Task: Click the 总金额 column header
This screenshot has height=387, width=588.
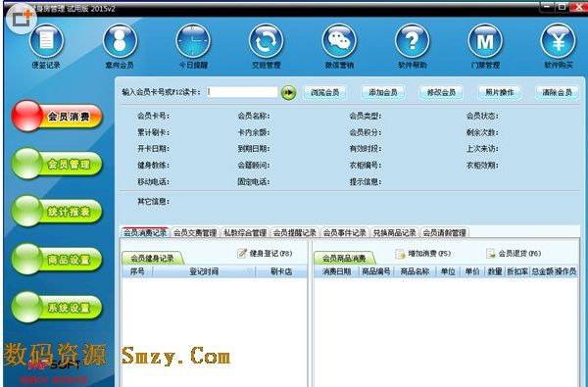Action: [x=542, y=271]
